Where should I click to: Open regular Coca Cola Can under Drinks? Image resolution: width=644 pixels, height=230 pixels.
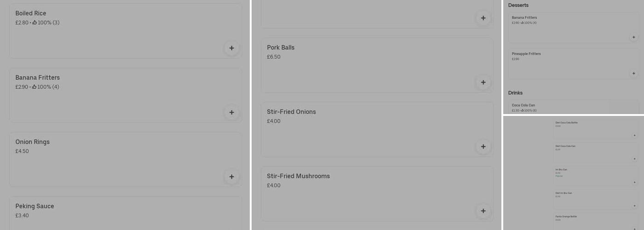[523, 105]
